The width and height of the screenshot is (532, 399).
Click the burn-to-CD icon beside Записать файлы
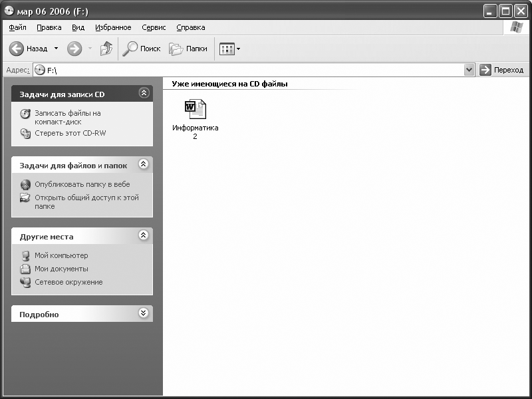pos(25,114)
